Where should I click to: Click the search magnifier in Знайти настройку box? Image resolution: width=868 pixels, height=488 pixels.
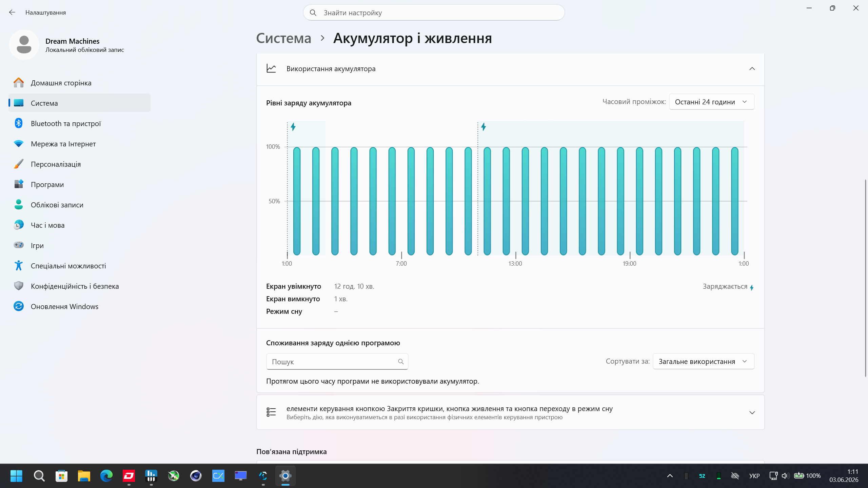coord(313,13)
